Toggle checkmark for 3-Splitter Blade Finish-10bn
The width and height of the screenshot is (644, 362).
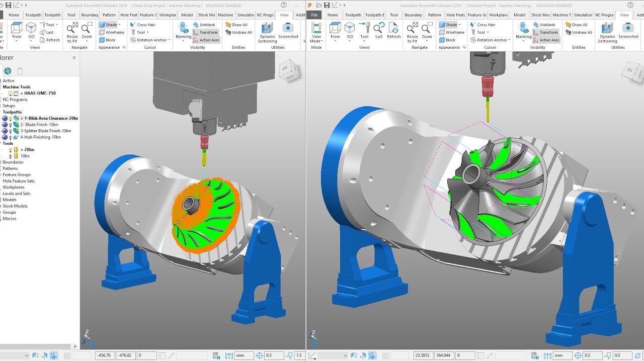click(x=5, y=131)
